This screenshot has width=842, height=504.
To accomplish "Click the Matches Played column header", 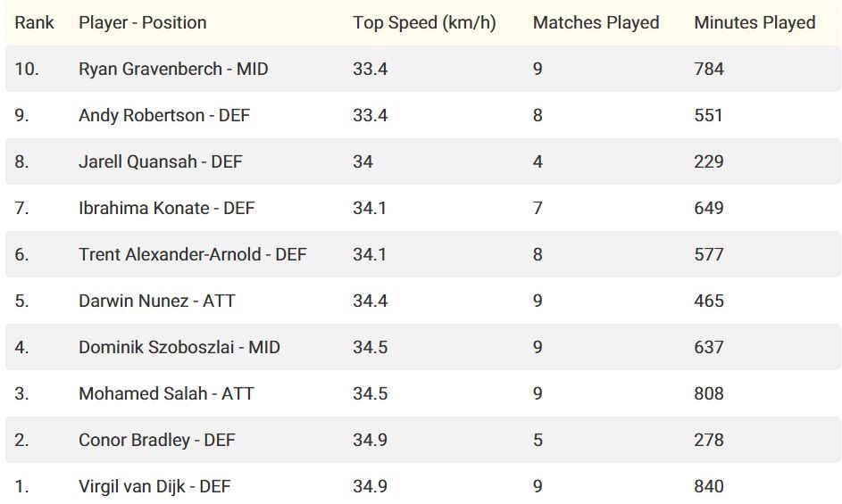I will pyautogui.click(x=596, y=22).
